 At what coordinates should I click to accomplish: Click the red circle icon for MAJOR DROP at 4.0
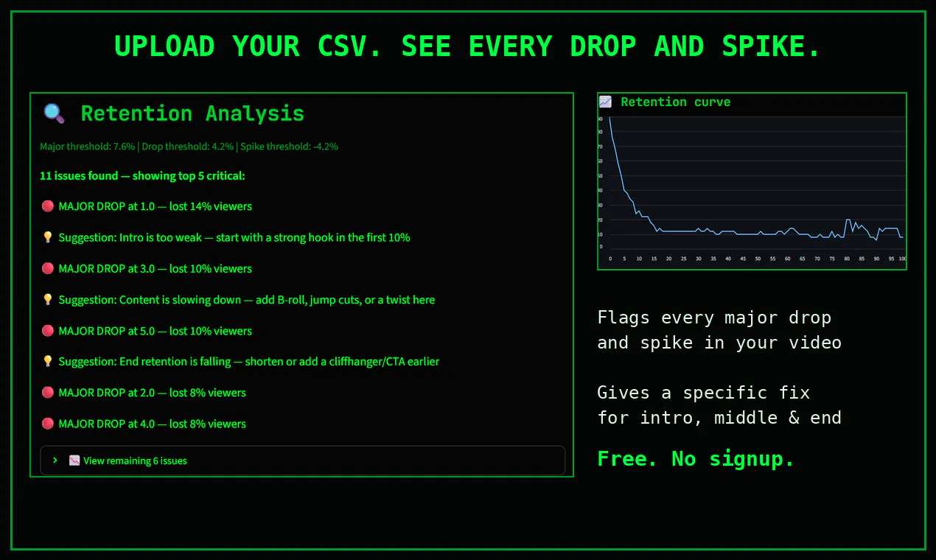coord(47,424)
